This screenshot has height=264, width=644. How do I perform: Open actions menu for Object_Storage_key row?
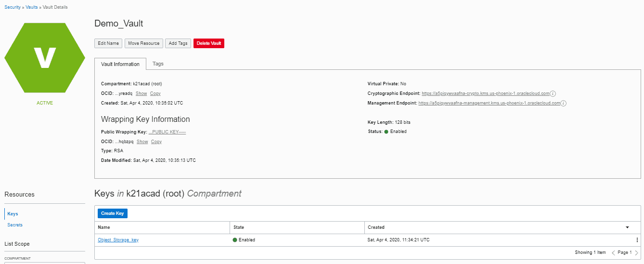[x=637, y=240]
